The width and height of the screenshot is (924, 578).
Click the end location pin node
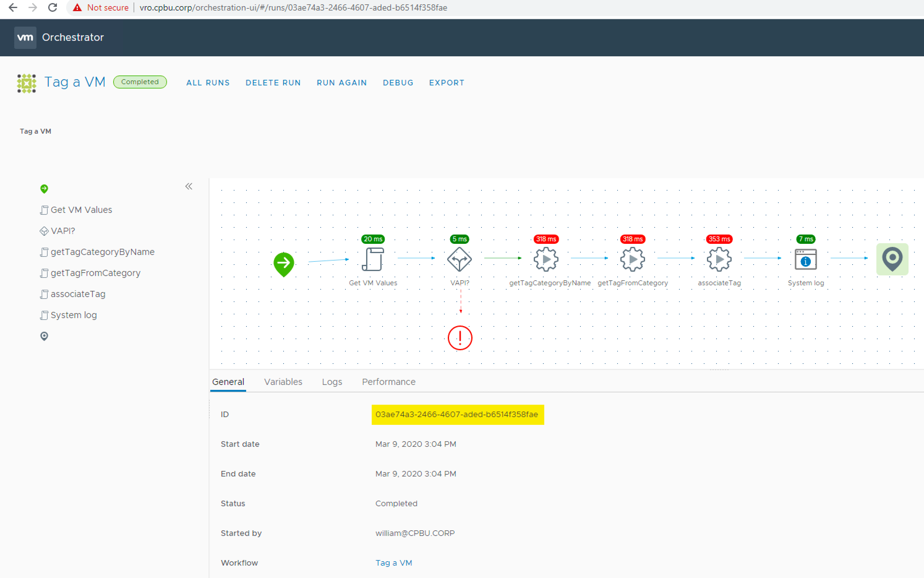coord(892,260)
